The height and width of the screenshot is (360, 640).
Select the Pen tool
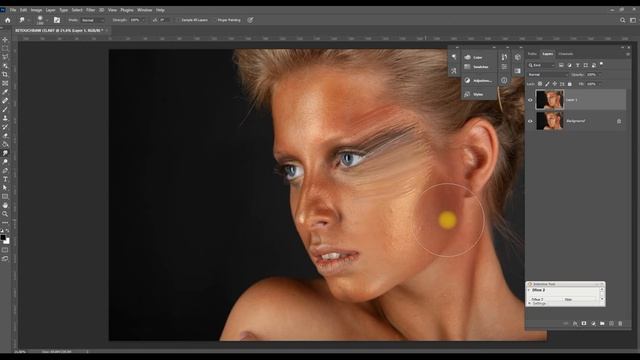coord(5,171)
